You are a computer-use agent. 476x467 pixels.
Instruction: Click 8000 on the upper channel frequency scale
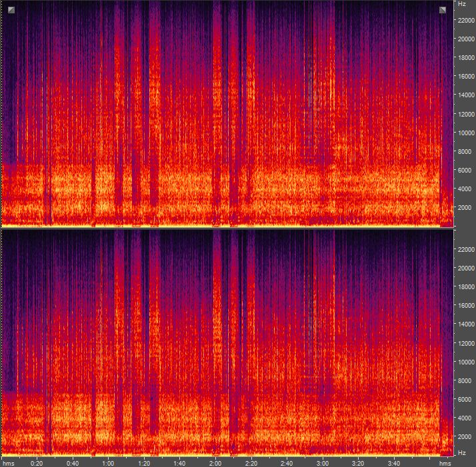pos(465,151)
